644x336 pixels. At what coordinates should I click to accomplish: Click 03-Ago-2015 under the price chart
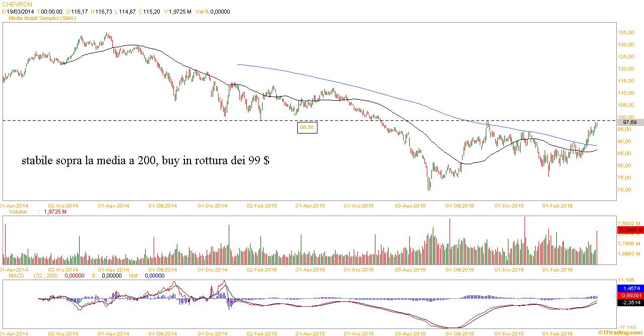point(409,206)
